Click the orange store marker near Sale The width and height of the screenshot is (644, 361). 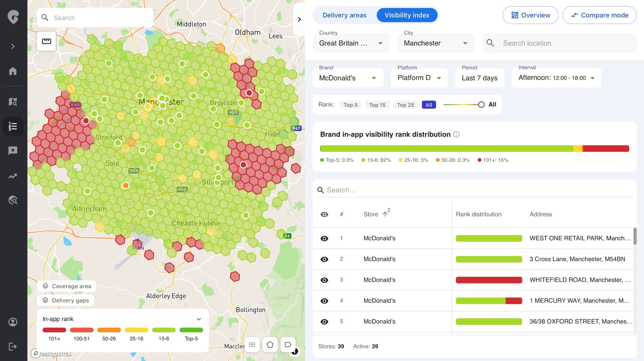coord(126,185)
